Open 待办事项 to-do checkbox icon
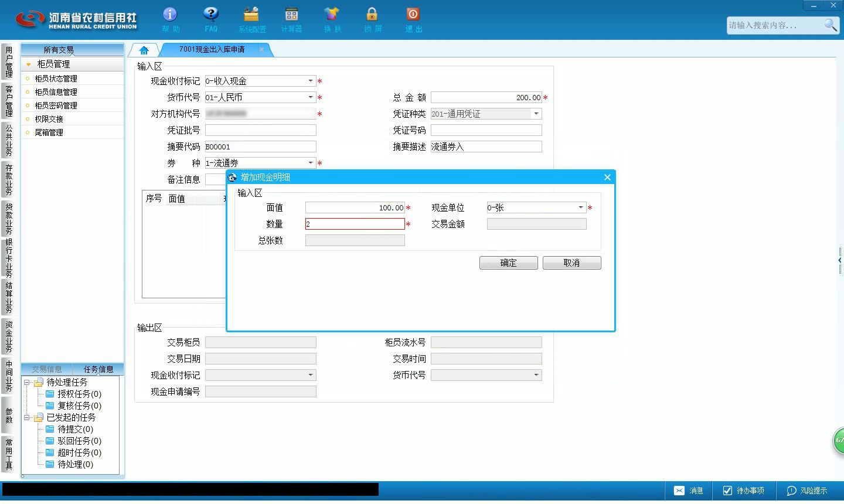 [727, 491]
